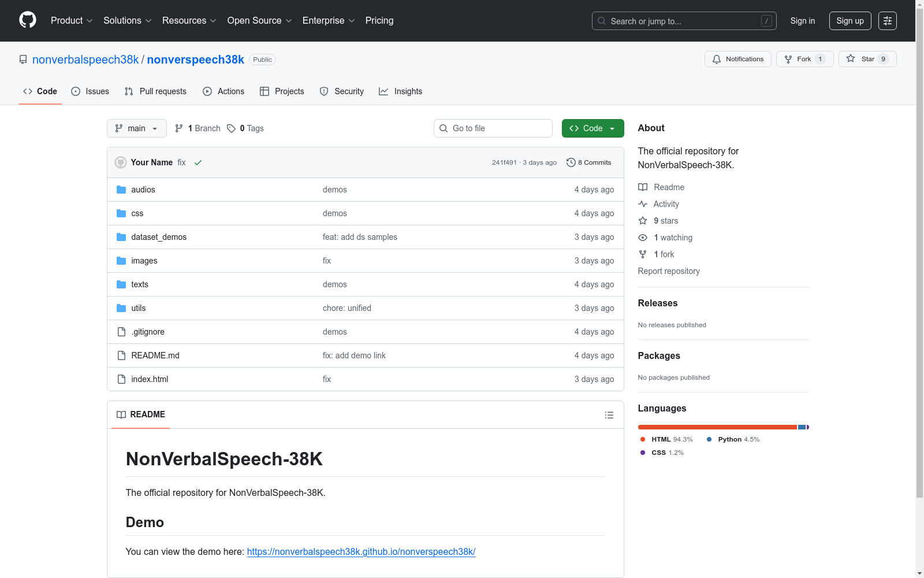Click the css folder icon
This screenshot has width=924, height=578.
tap(121, 213)
